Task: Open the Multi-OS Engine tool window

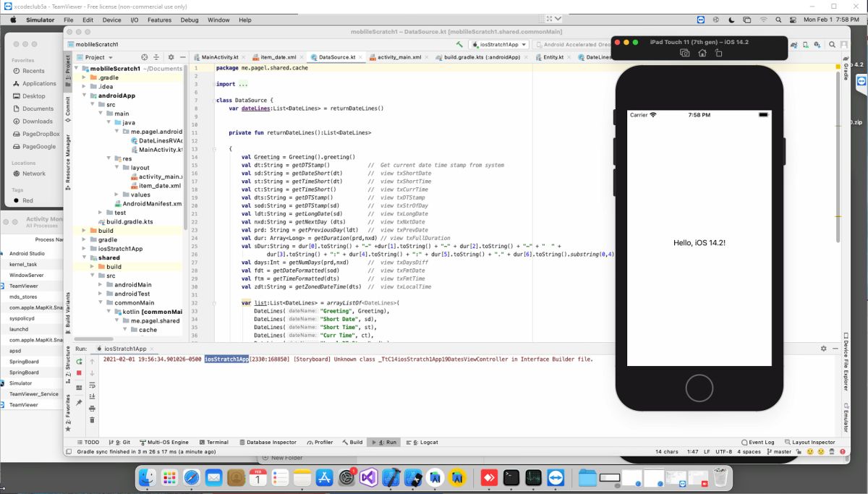Action: pyautogui.click(x=164, y=442)
